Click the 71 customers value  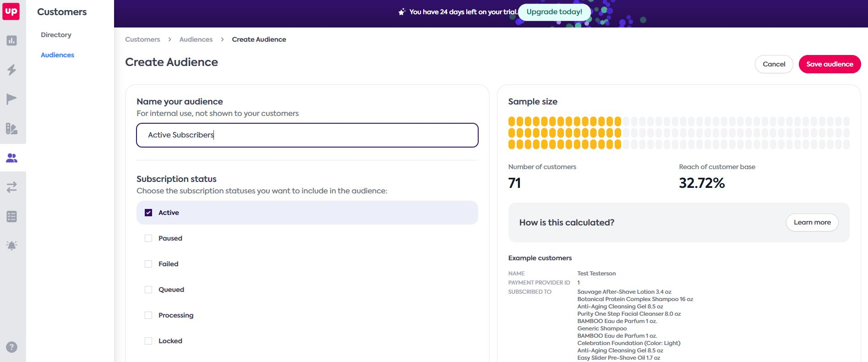[x=514, y=183]
